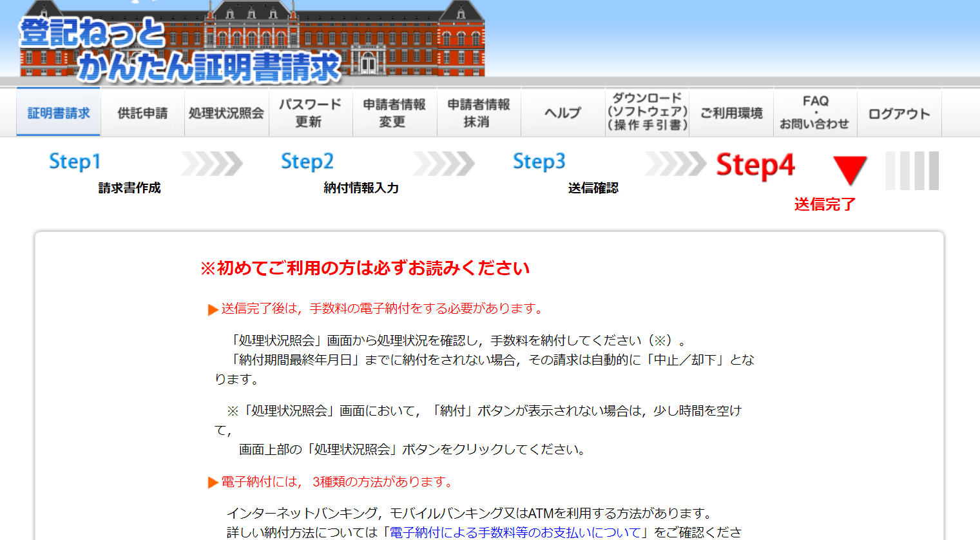Image resolution: width=980 pixels, height=540 pixels.
Task: Click the gray vertical bars after Step4
Action: pyautogui.click(x=912, y=171)
